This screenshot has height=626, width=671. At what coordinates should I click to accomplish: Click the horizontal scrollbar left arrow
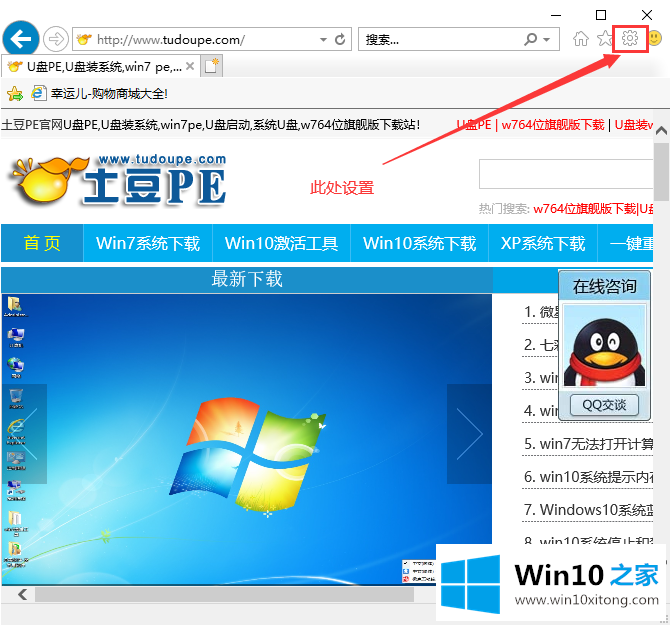23,594
